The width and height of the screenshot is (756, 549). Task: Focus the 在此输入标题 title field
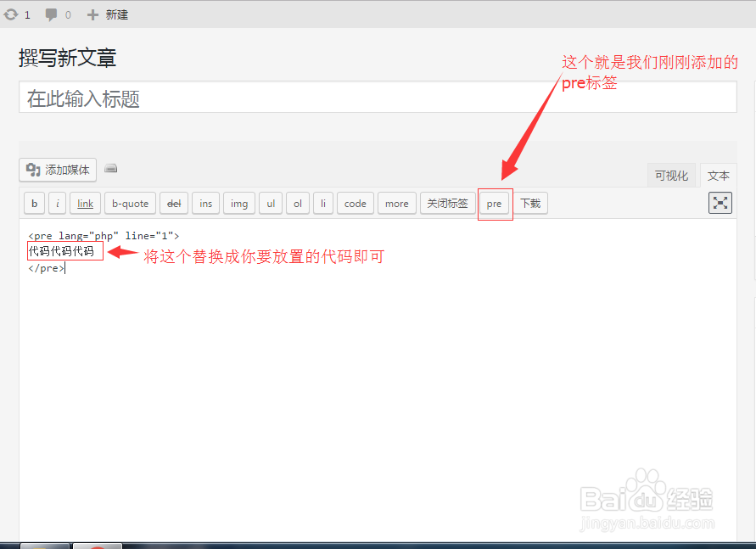click(x=378, y=98)
